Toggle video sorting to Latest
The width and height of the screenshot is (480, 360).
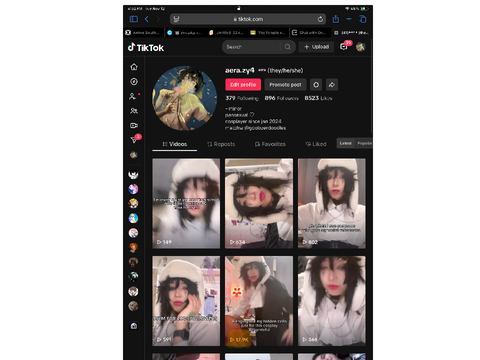click(346, 143)
